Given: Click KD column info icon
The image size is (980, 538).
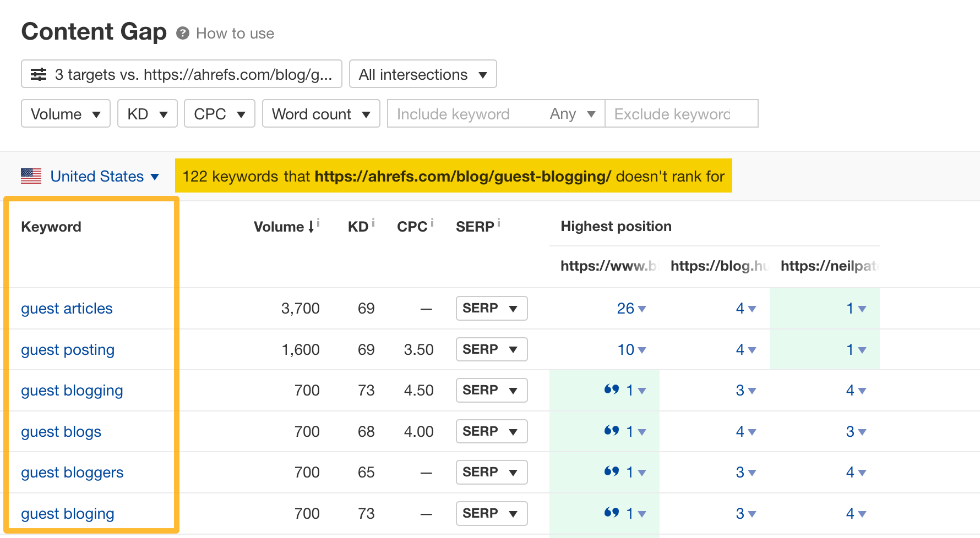Looking at the screenshot, I should click(373, 223).
